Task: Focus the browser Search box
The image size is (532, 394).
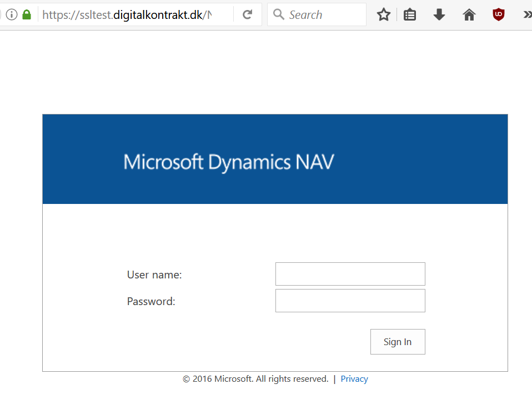Action: click(317, 14)
